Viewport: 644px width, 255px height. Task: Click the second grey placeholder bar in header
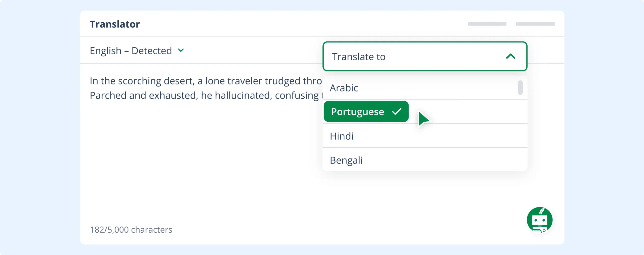point(535,24)
